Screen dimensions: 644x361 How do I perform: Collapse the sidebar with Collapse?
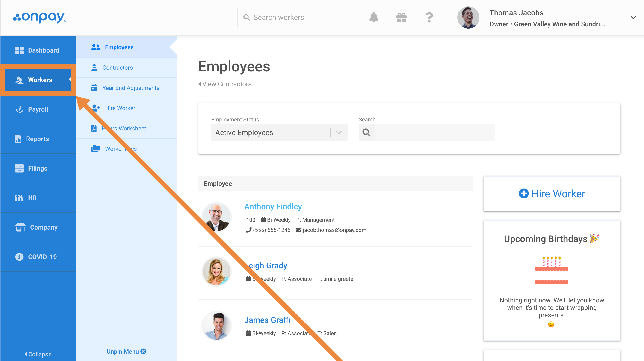coord(38,354)
